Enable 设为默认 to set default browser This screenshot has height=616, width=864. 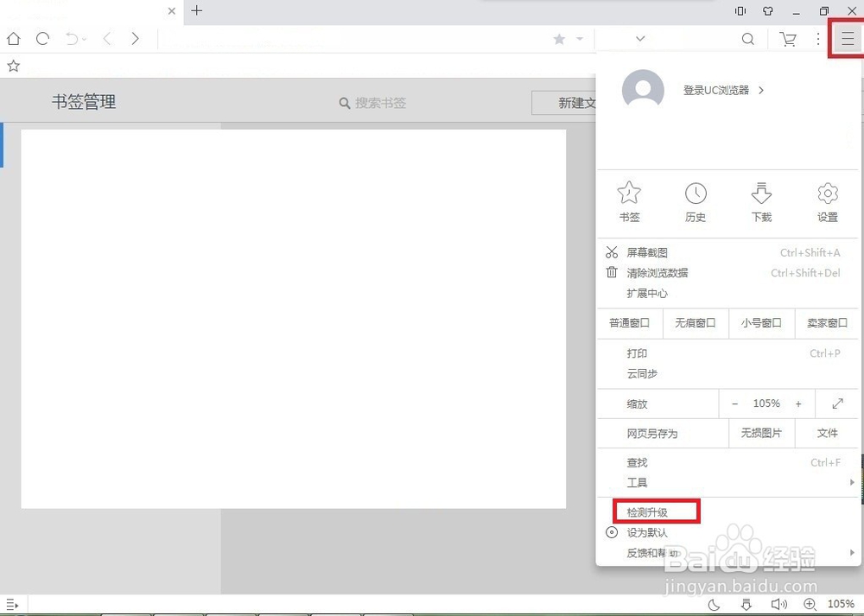point(646,532)
